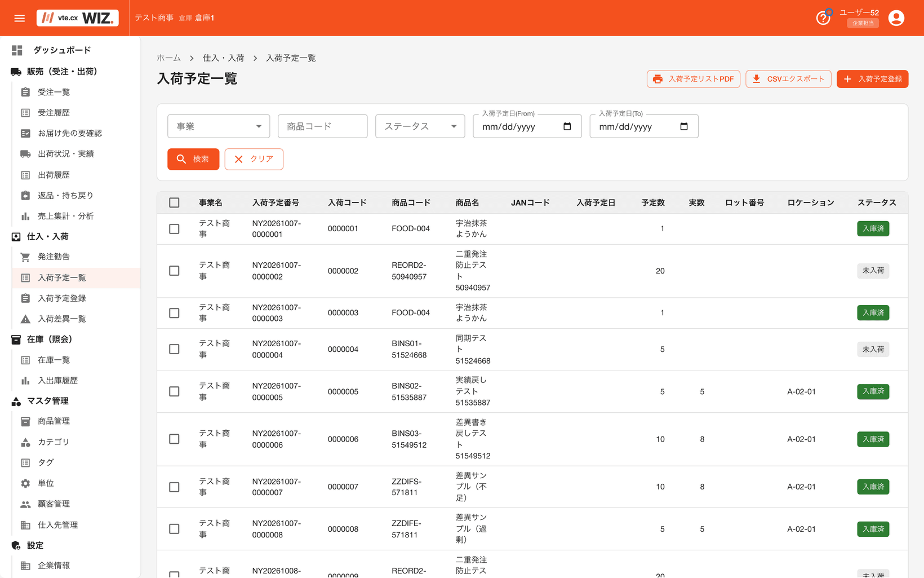
Task: Expand the ステータス dropdown filter
Action: (420, 126)
